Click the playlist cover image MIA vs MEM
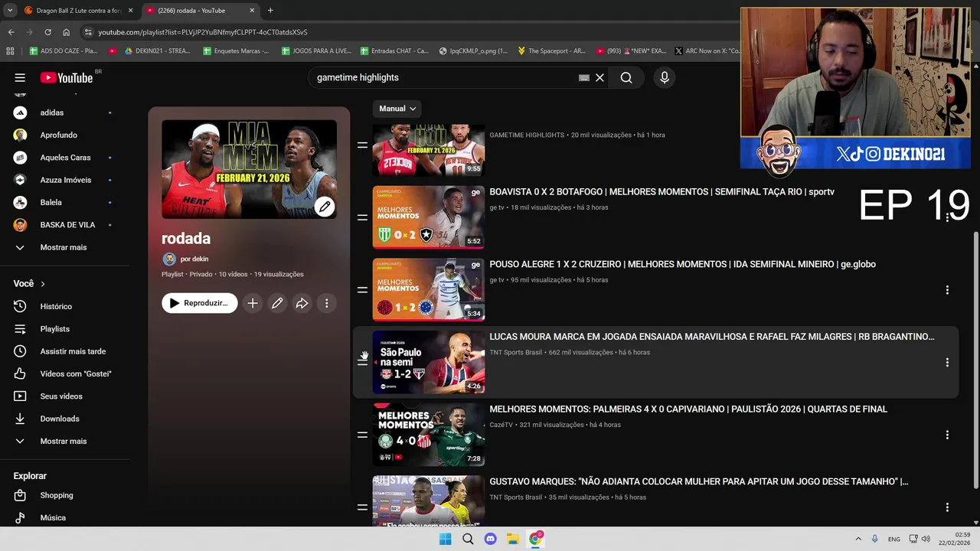The height and width of the screenshot is (551, 980). click(249, 169)
